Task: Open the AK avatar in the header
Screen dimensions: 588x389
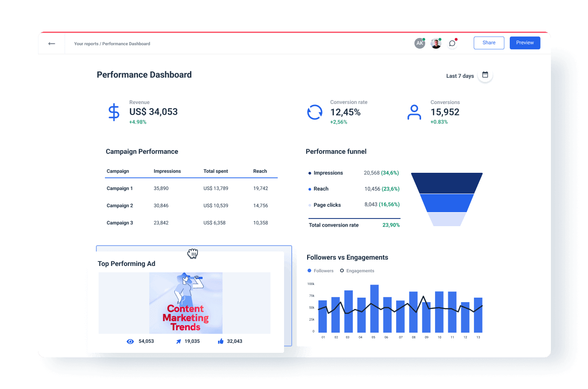Action: click(x=420, y=43)
